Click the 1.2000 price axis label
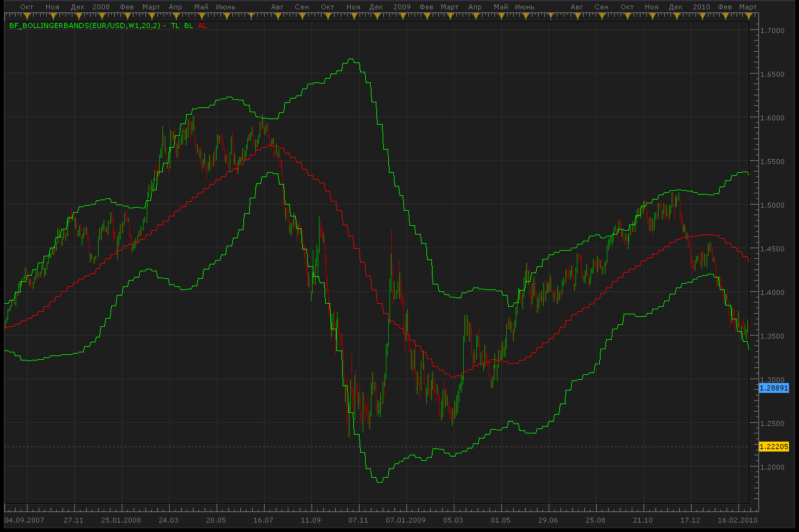Image resolution: width=799 pixels, height=532 pixels. click(x=773, y=467)
